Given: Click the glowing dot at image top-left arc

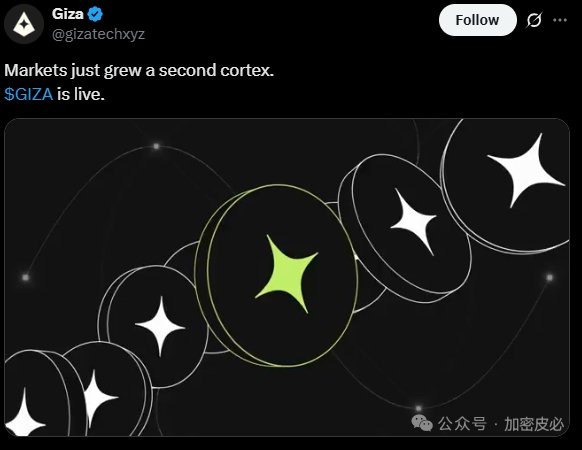Looking at the screenshot, I should (x=156, y=146).
